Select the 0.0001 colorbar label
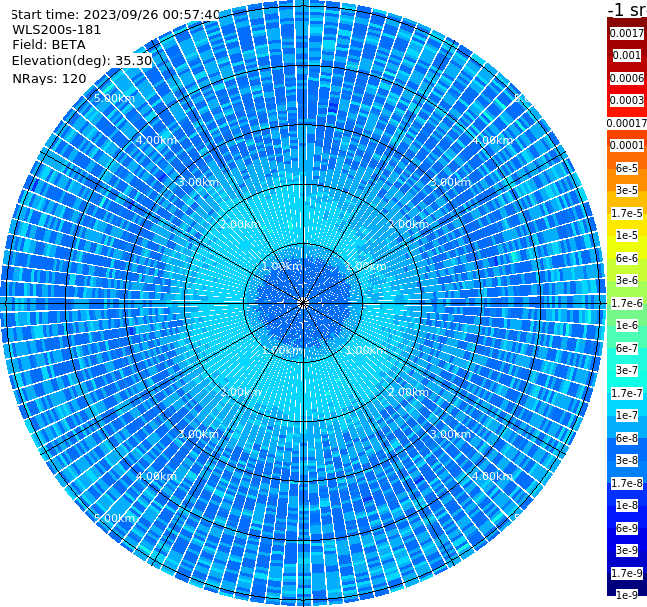The width and height of the screenshot is (647, 607). click(x=627, y=145)
